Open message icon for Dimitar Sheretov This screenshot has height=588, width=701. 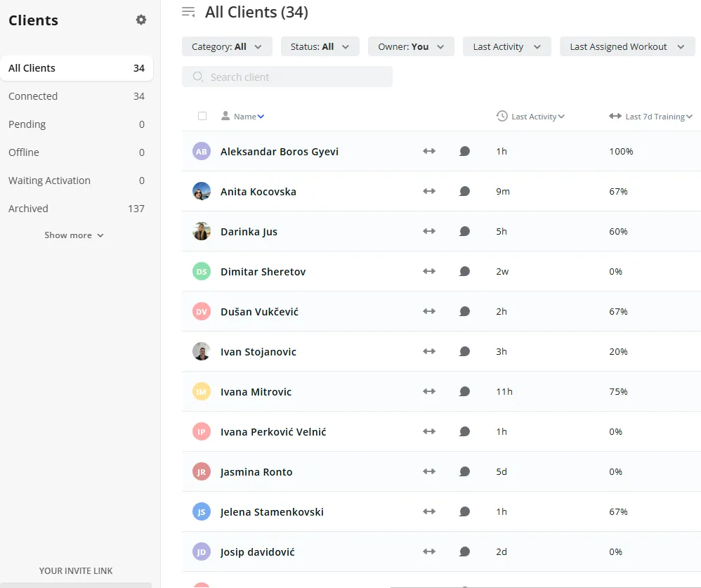464,271
